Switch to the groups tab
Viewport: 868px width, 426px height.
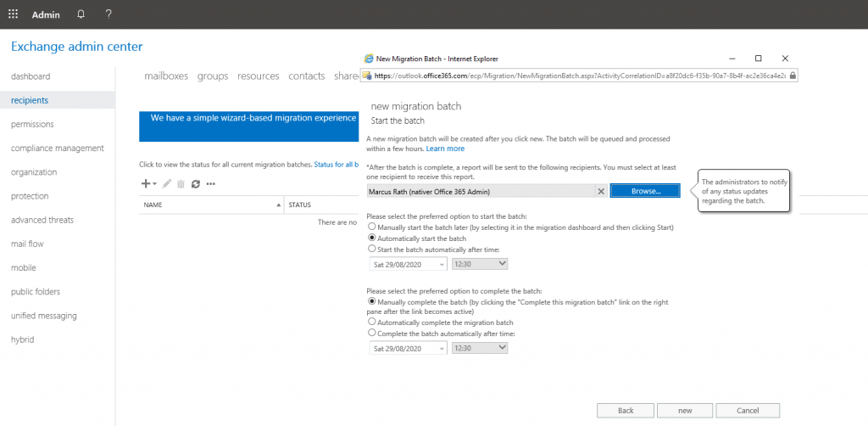tap(213, 76)
